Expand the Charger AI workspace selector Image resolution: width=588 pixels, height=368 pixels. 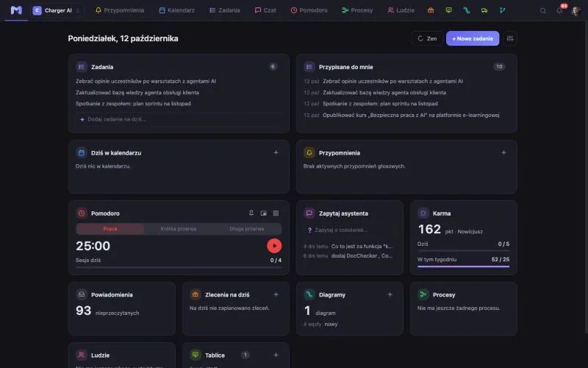[x=57, y=10]
